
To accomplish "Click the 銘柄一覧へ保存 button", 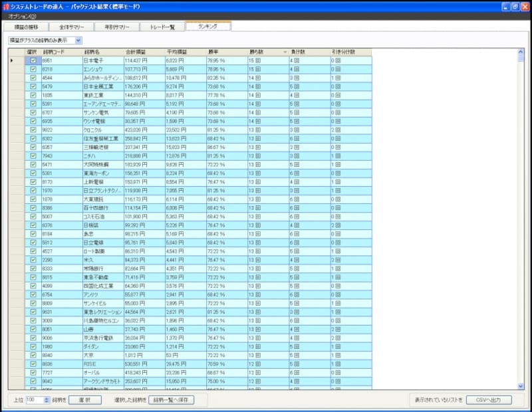I will 172,400.
